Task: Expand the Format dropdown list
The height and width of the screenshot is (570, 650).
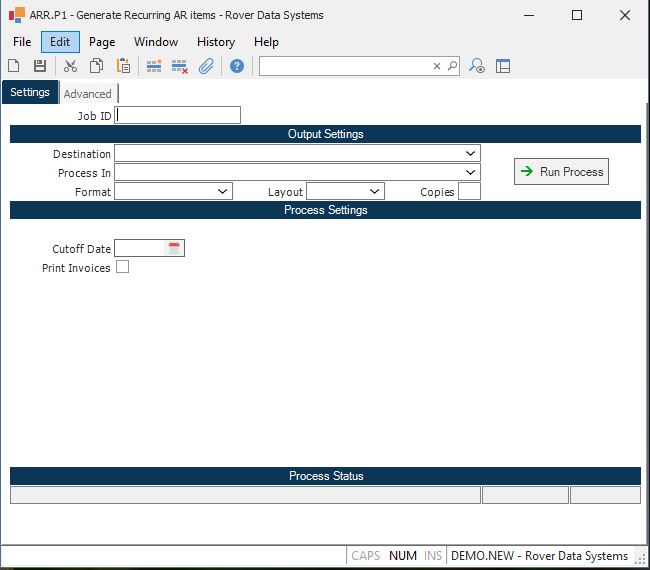Action: pos(222,191)
